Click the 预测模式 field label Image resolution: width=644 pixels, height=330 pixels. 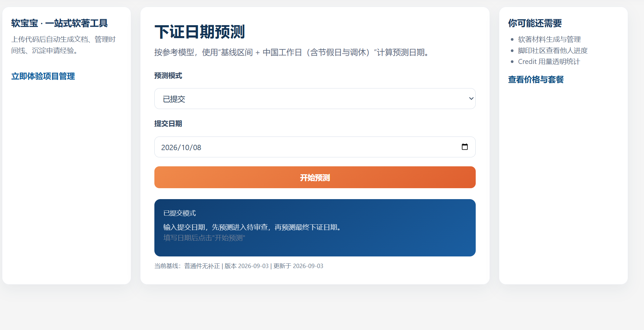[x=168, y=76]
